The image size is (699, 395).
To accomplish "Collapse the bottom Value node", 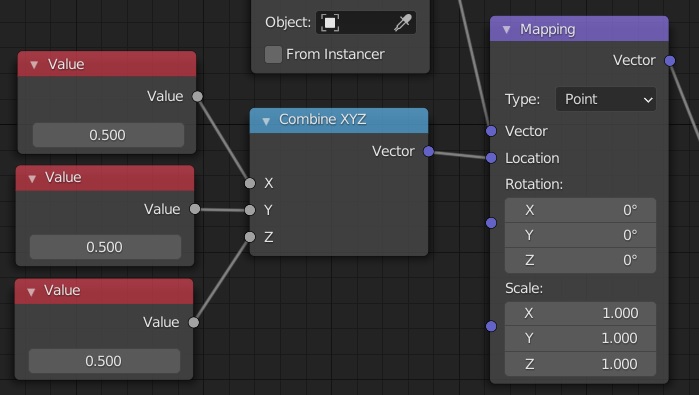I will [31, 292].
